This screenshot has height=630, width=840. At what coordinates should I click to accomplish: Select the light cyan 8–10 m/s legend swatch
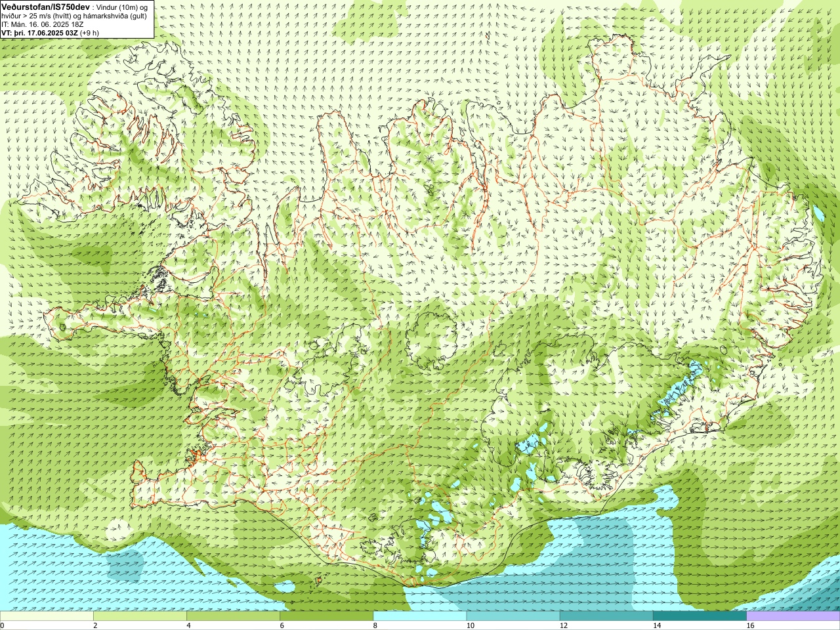[420, 616]
